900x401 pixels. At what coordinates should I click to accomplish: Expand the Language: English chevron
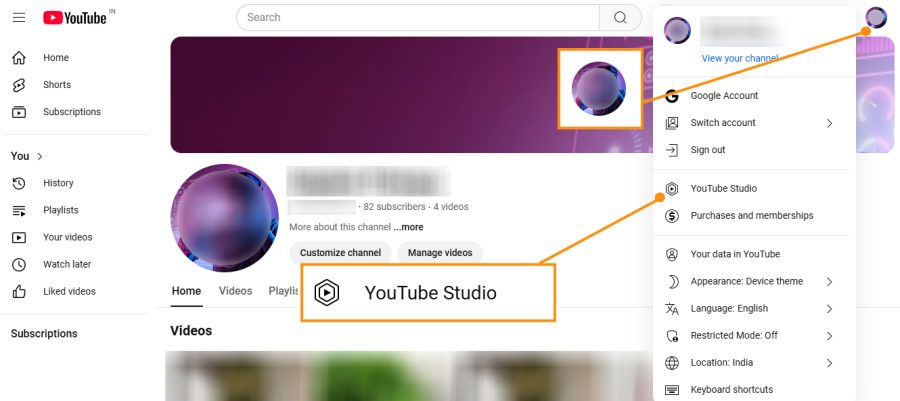click(829, 309)
